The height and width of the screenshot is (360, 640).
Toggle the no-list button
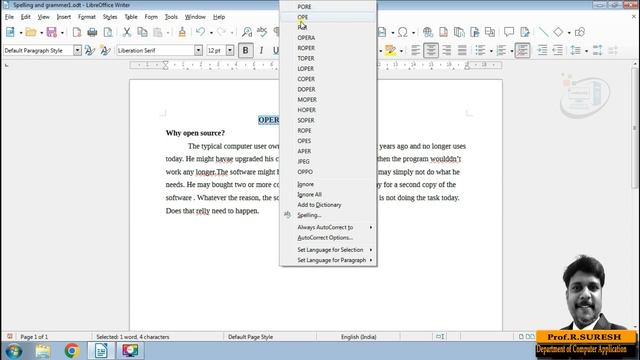click(522, 50)
